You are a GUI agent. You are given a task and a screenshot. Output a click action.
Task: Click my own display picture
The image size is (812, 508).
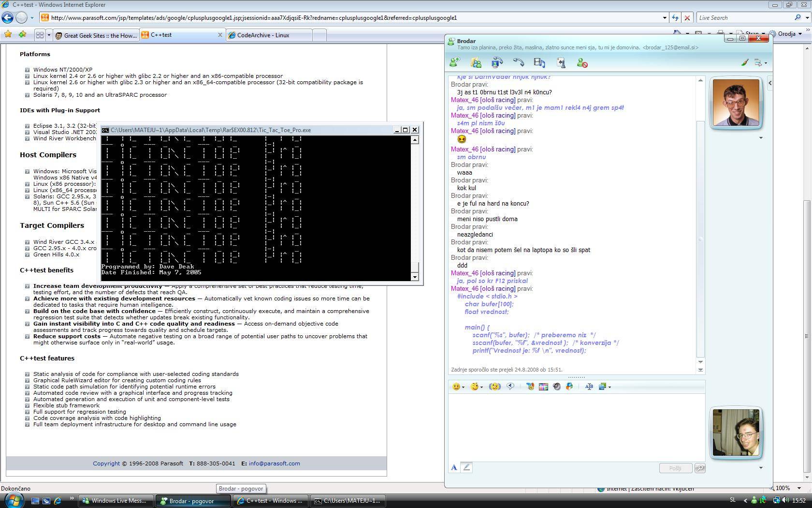736,433
